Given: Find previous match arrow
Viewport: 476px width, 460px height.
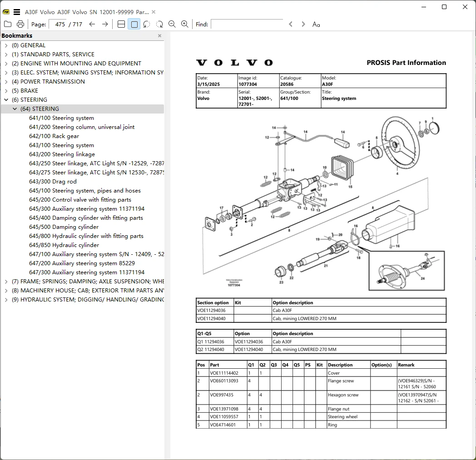Looking at the screenshot, I should [291, 24].
